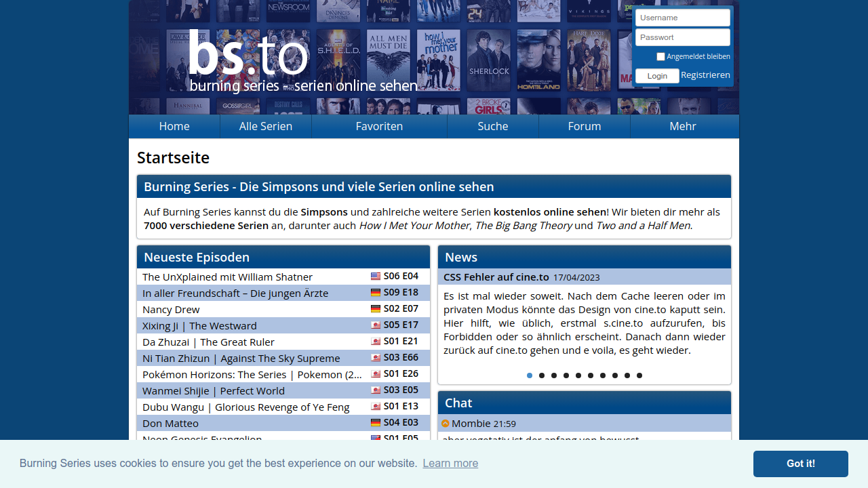
Task: Open Wanmei Shijie | Perfect World
Action: (214, 390)
